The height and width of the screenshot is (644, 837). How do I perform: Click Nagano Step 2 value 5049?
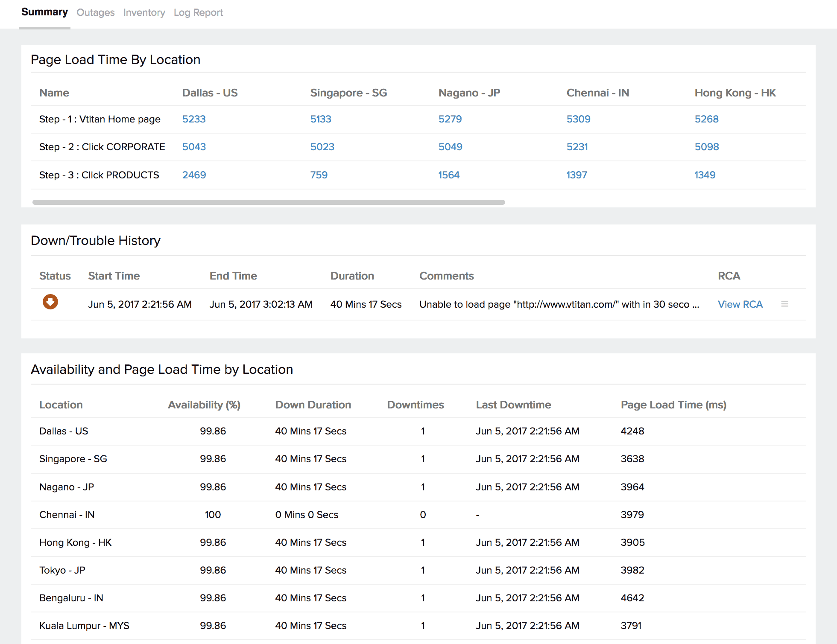(x=450, y=147)
